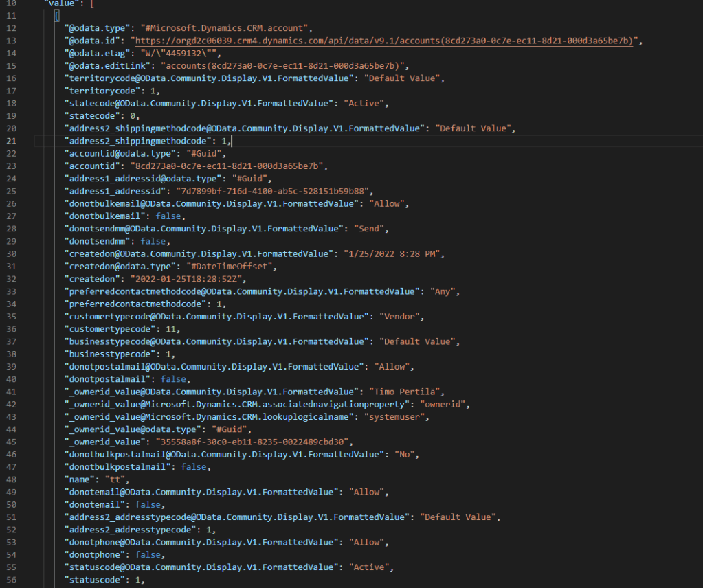Click line number 21 in the gutter
Screen dimensions: 703x588
click(11, 141)
